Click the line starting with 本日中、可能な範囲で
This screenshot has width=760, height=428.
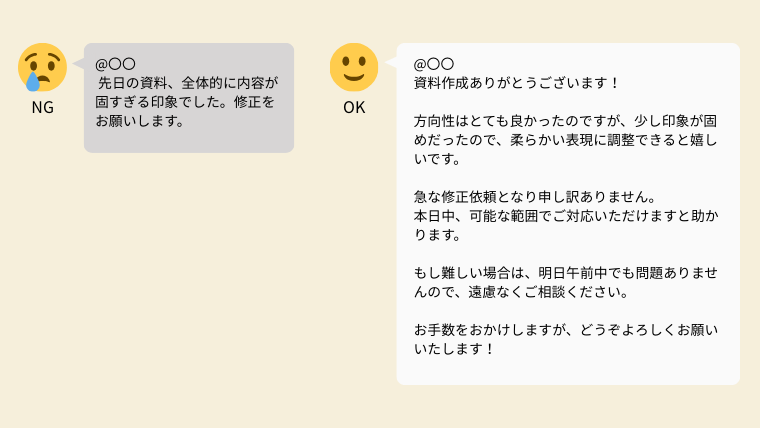[565, 216]
